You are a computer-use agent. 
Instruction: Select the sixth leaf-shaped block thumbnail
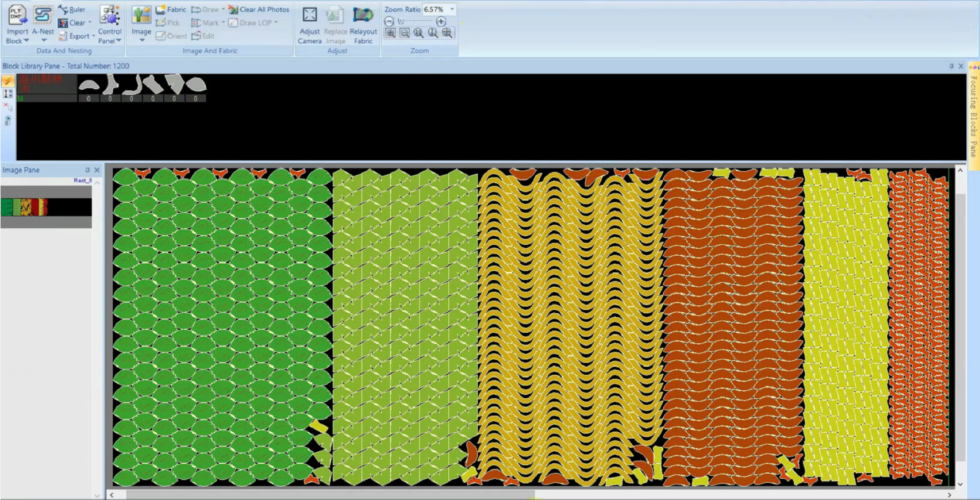pos(195,84)
